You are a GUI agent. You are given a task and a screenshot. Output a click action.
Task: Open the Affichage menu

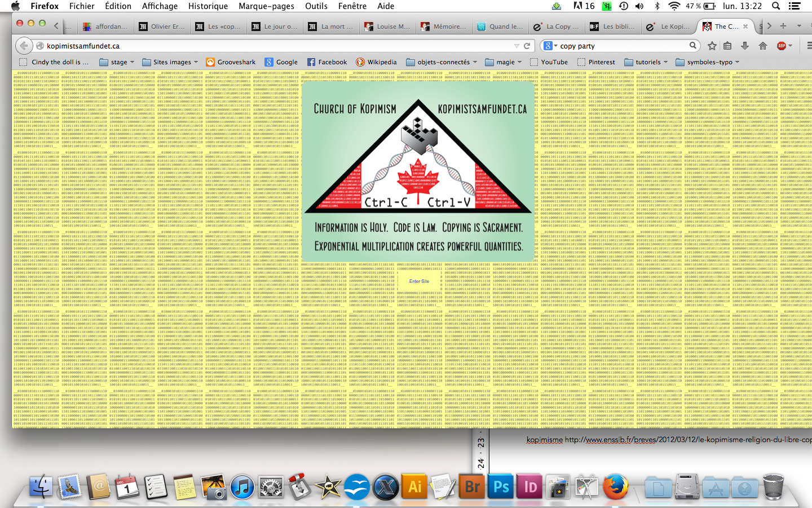[x=160, y=6]
